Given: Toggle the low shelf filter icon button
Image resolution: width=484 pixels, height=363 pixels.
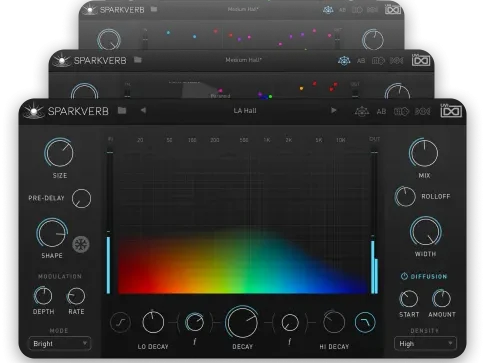Looking at the screenshot, I should click(120, 322).
